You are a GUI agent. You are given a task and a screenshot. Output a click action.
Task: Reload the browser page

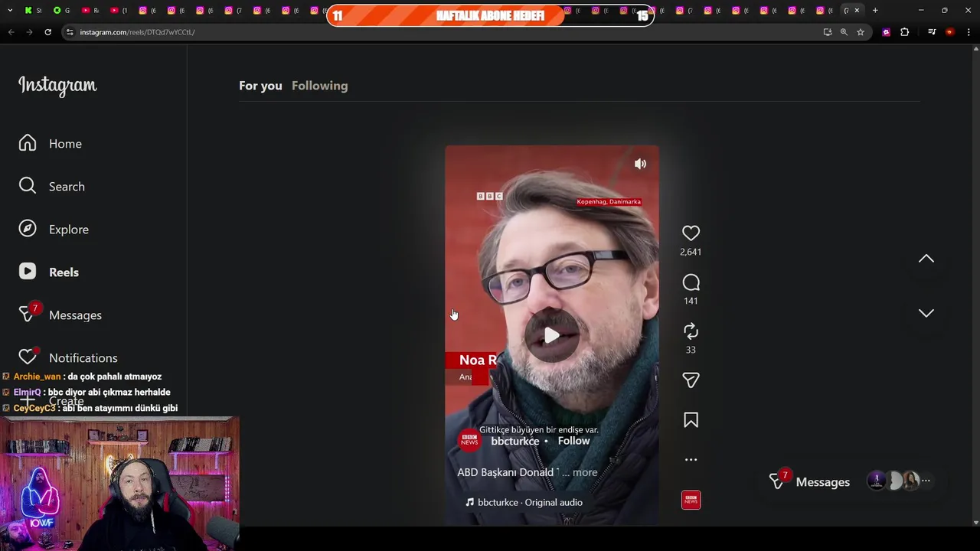(47, 32)
